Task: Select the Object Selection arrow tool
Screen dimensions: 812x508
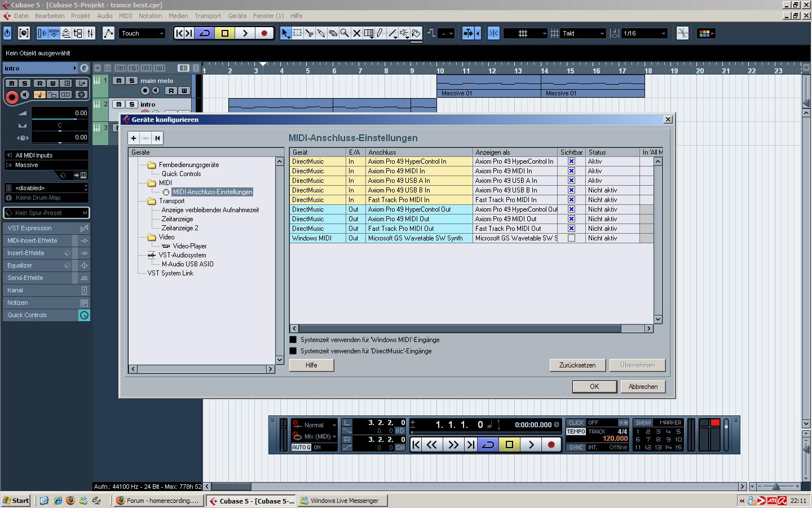Action: (x=285, y=33)
